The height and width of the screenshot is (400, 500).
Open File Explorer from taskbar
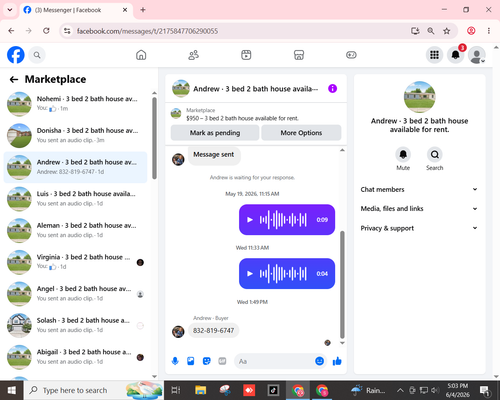tap(201, 390)
